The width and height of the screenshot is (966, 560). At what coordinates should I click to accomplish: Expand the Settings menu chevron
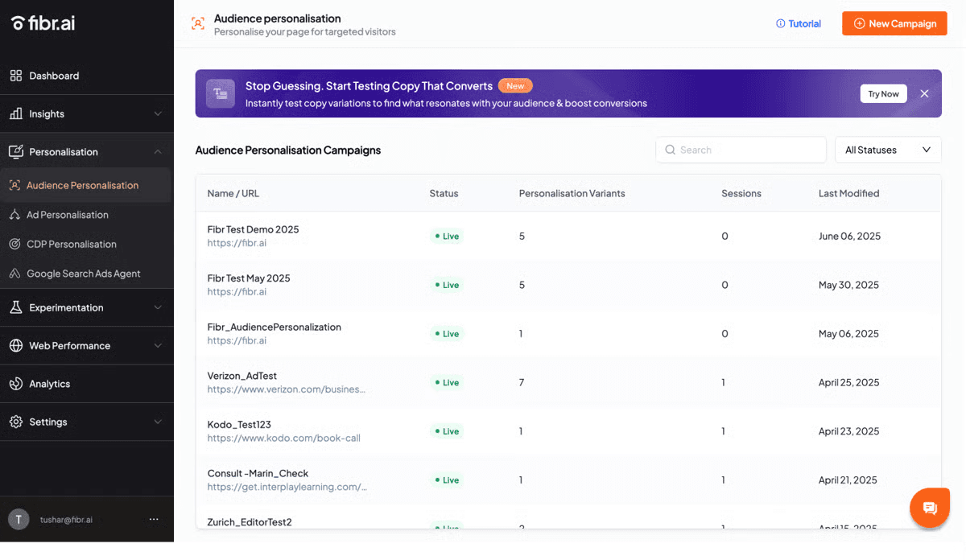point(158,422)
